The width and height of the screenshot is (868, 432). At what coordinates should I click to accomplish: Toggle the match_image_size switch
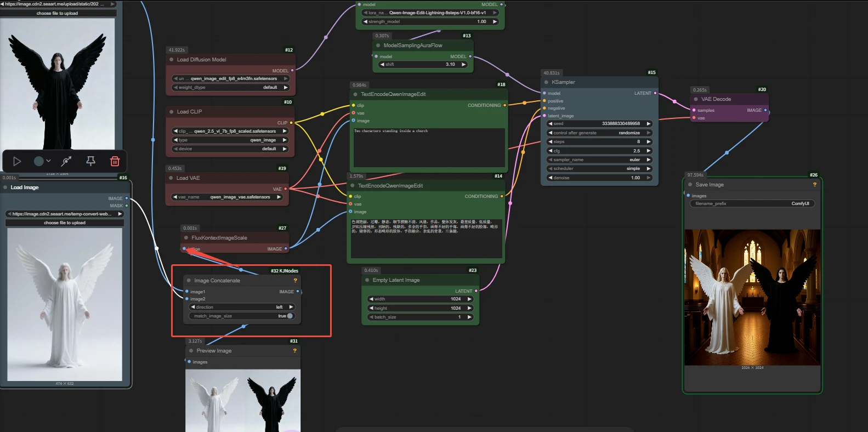click(x=289, y=316)
